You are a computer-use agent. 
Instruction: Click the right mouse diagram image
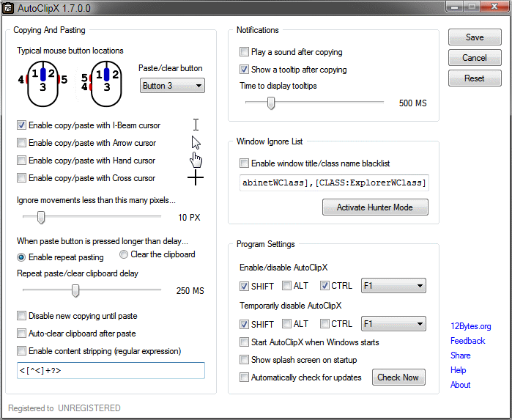(102, 84)
